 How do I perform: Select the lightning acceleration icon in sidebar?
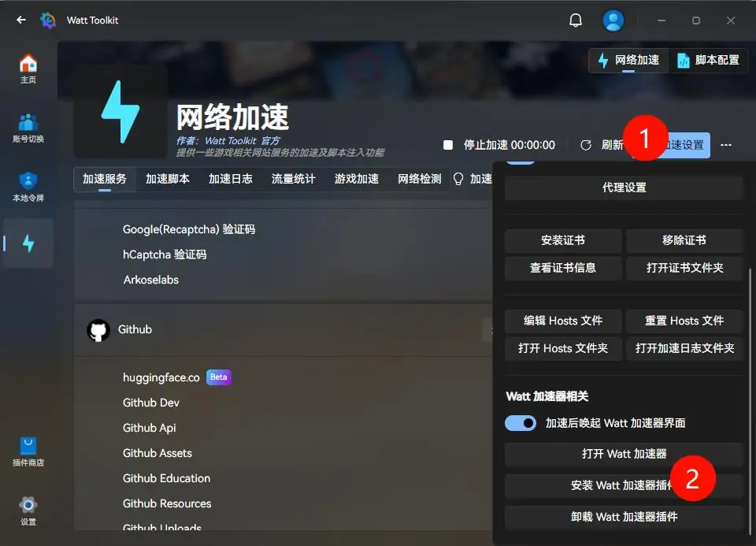pos(28,243)
